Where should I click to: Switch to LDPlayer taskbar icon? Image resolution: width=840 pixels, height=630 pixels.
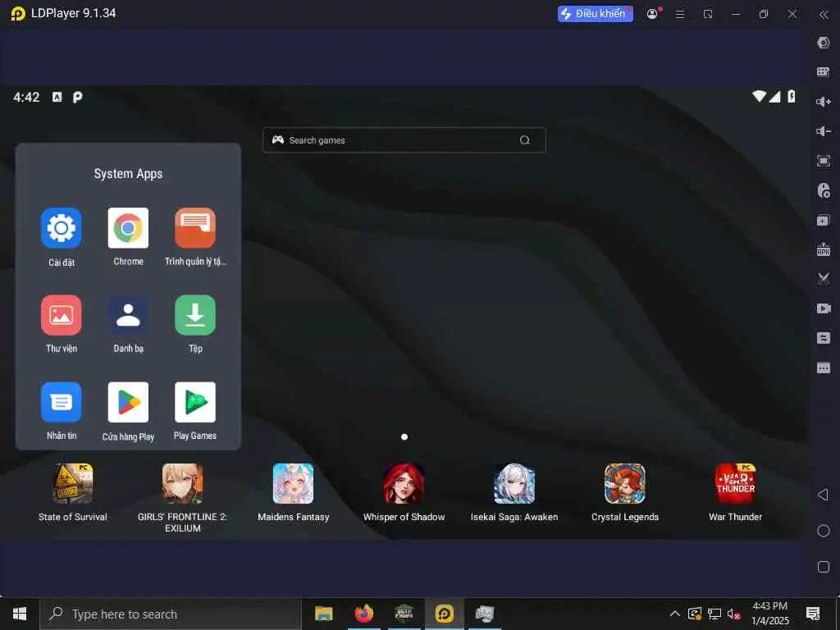click(x=444, y=614)
